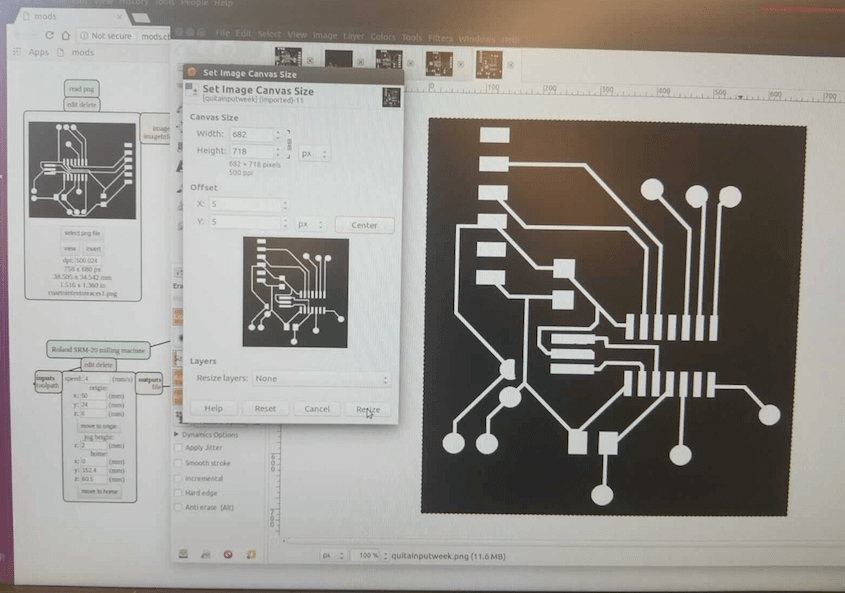Open the 100% zoom level dropdown

coord(370,555)
